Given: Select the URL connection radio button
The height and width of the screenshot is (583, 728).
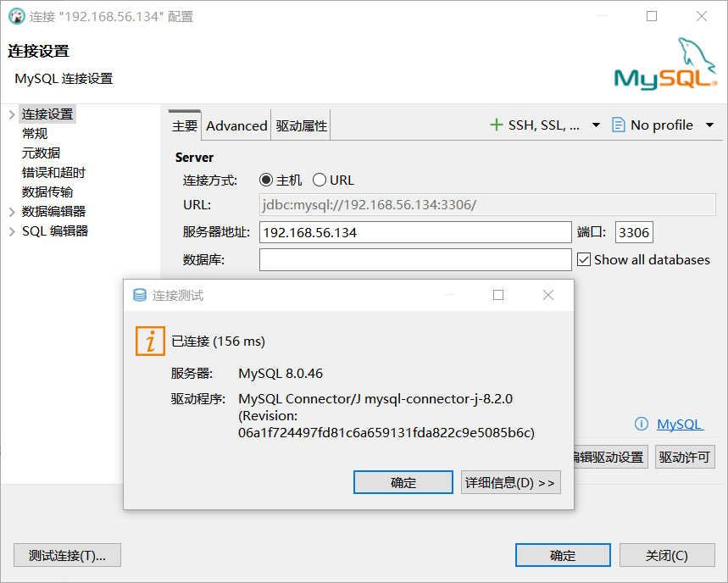Looking at the screenshot, I should point(319,180).
